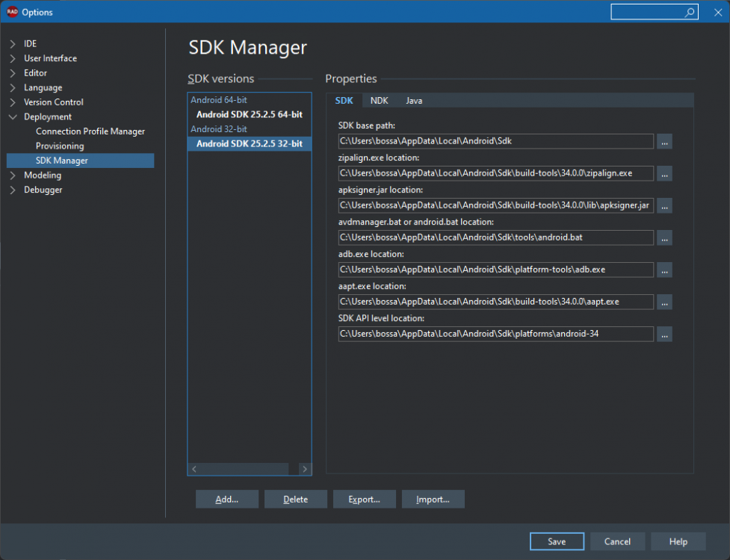The image size is (730, 560).
Task: Open Connection Profile Manager page
Action: (90, 131)
